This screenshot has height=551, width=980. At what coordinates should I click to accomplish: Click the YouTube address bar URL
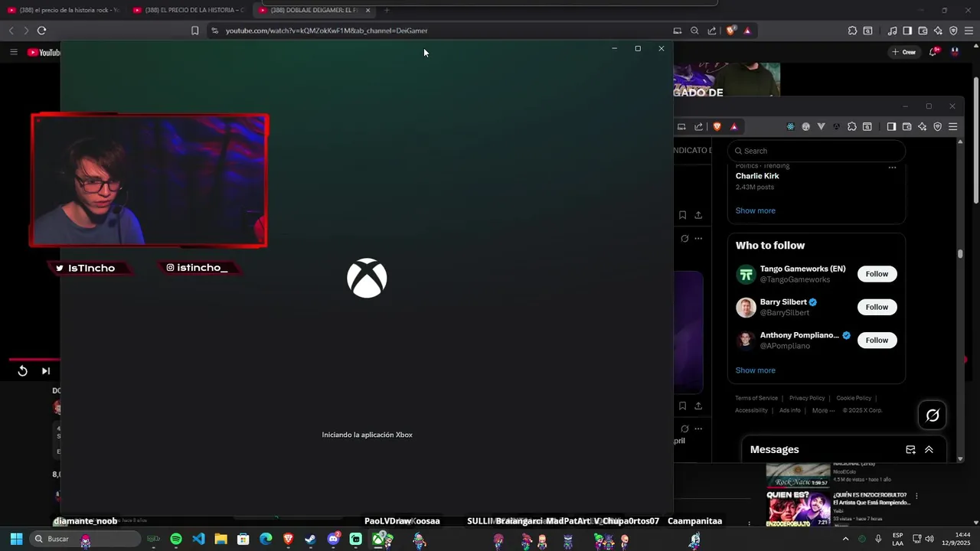[x=326, y=31]
